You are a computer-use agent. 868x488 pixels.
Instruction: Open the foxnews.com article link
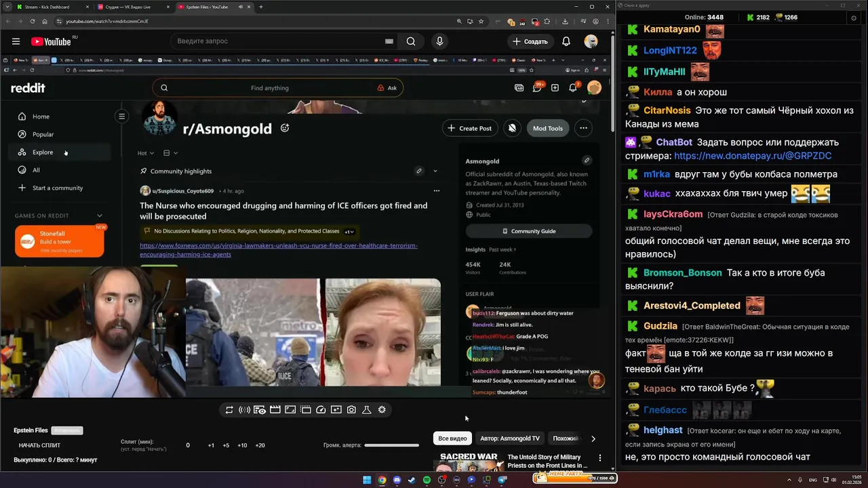click(278, 249)
